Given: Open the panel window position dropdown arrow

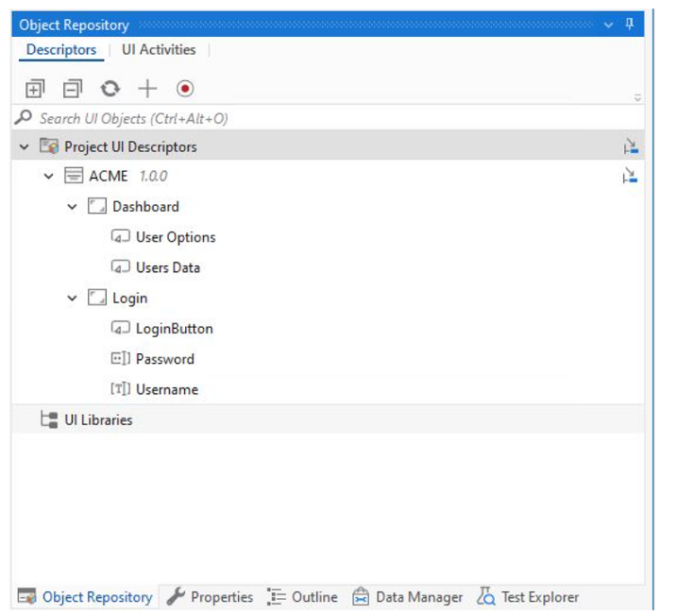Looking at the screenshot, I should tap(609, 26).
